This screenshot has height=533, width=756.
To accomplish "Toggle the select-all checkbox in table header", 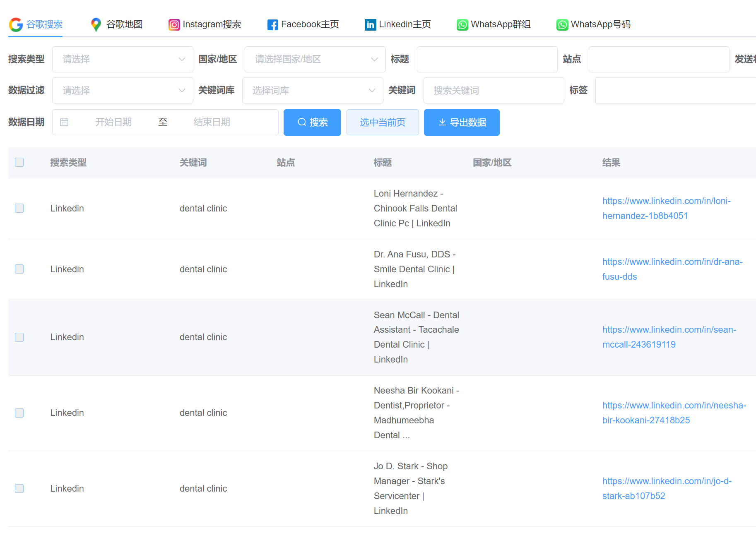I will 19,162.
